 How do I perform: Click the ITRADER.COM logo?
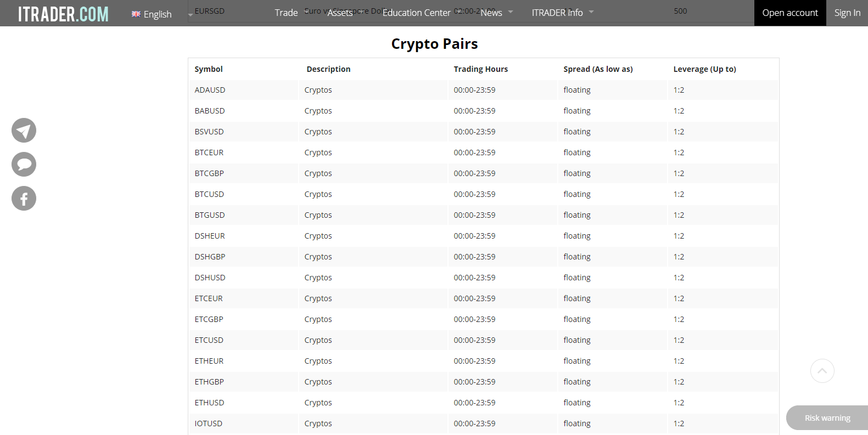63,14
